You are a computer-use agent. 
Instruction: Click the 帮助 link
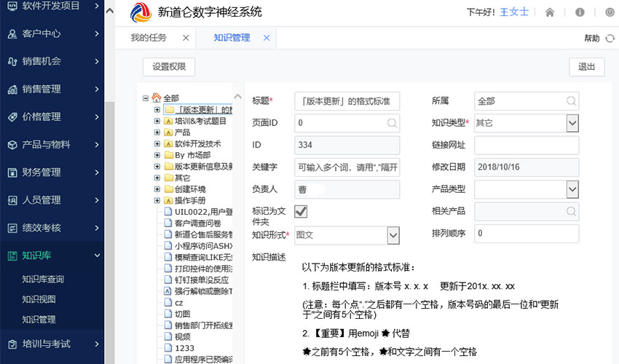592,39
